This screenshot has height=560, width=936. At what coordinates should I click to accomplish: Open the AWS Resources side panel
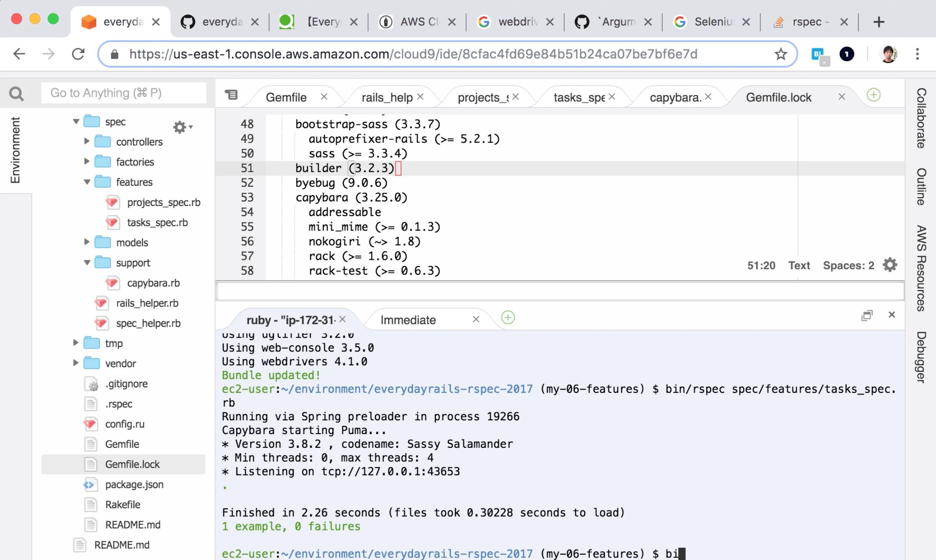[921, 268]
